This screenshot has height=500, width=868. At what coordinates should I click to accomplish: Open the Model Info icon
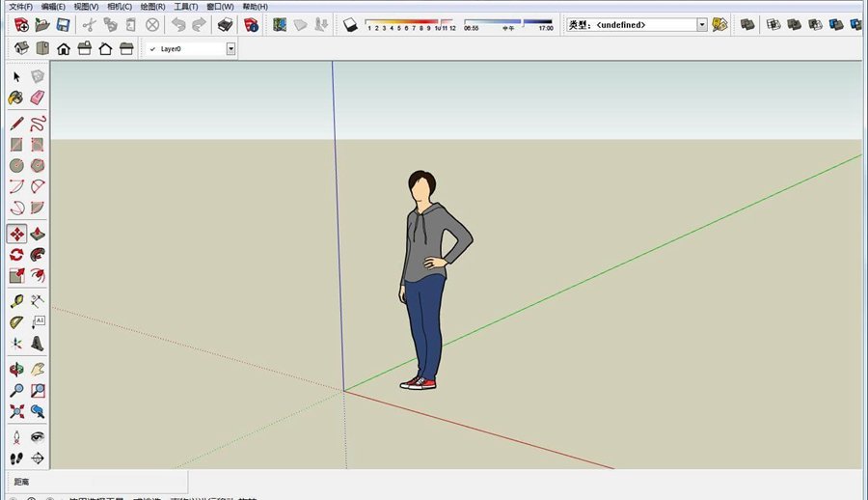(252, 24)
